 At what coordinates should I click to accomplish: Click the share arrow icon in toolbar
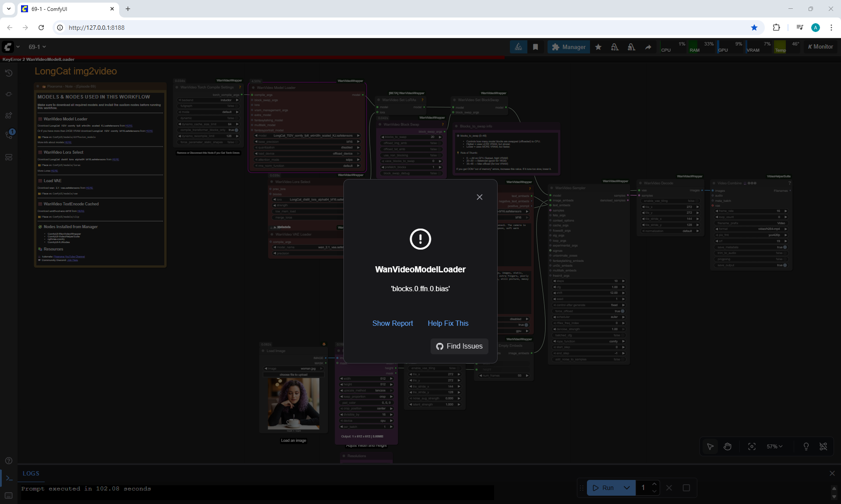pyautogui.click(x=648, y=47)
